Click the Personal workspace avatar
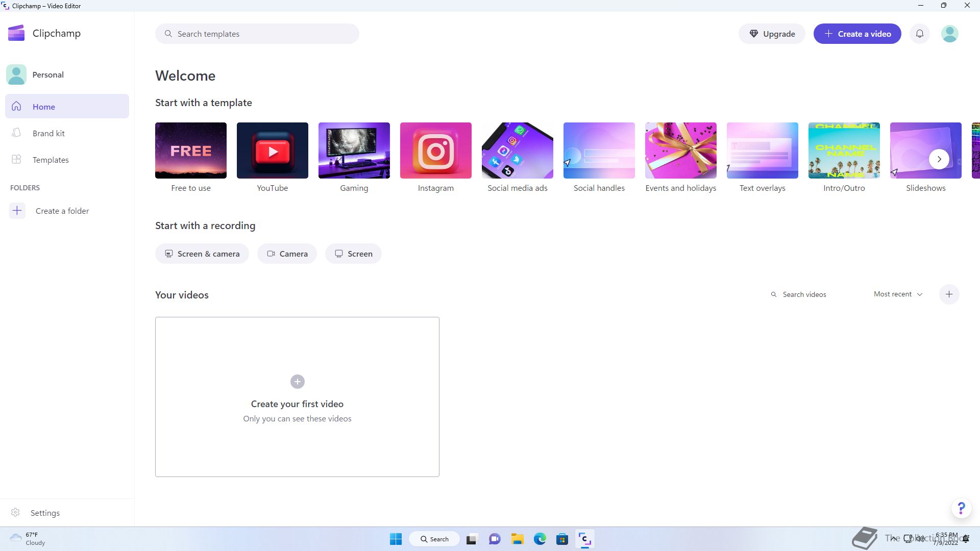This screenshot has width=980, height=551. click(x=16, y=74)
